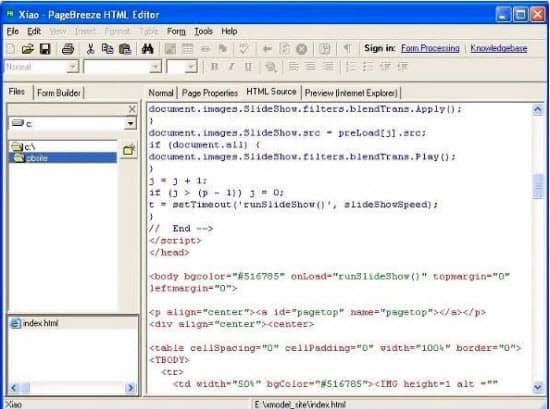The image size is (550, 409).
Task: Open the Tools menu
Action: pos(203,32)
